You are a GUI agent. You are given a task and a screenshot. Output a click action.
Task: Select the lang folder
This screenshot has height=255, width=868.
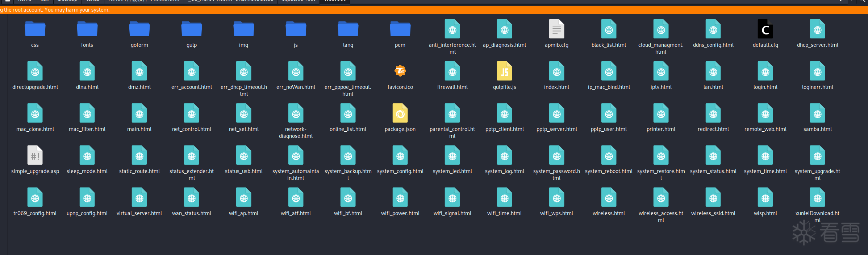tap(348, 29)
